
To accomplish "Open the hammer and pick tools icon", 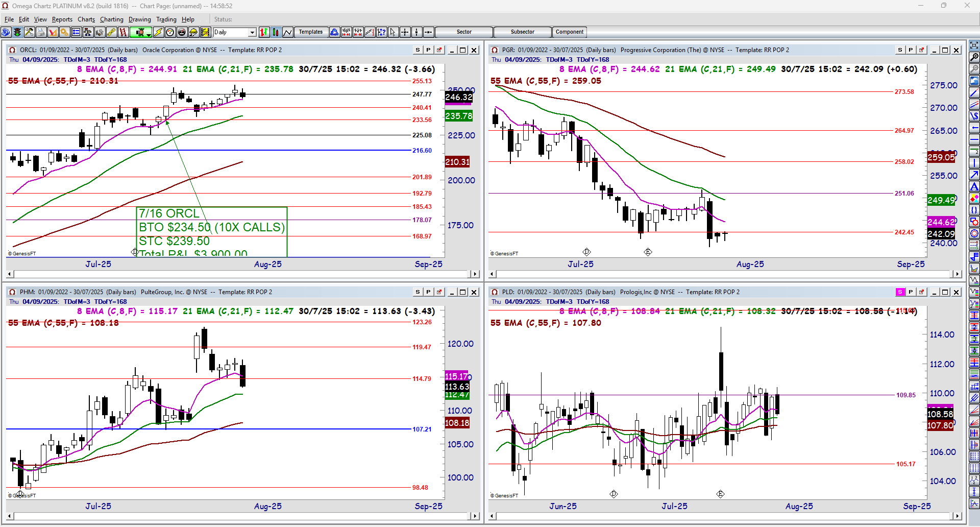I will tap(29, 32).
